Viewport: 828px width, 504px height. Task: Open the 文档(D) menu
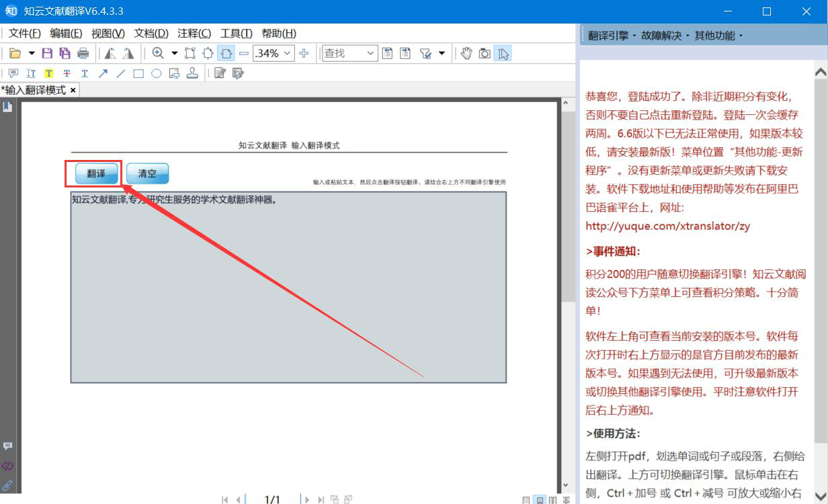[x=151, y=34]
